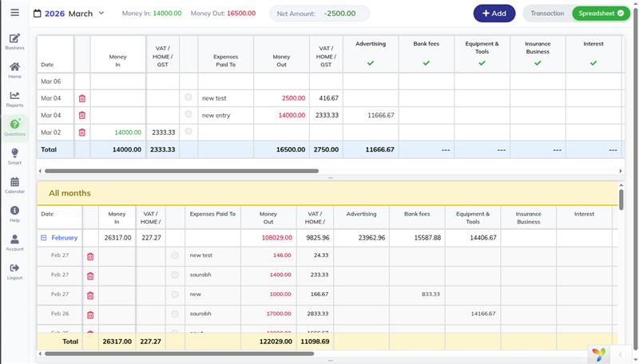Delete the Feb 27 'new test' entry
The height and width of the screenshot is (364, 639).
90,256
